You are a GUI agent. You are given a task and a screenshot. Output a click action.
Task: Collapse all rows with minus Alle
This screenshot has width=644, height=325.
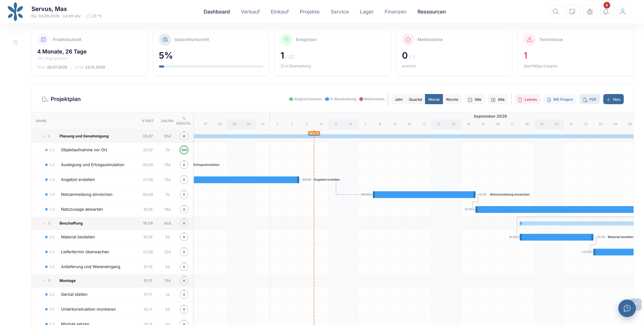coord(475,100)
